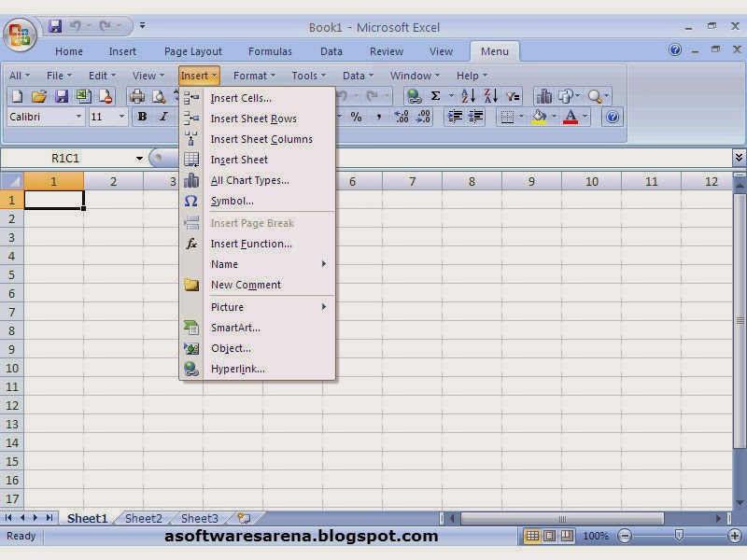Click the Fill Color paint bucket icon

tap(540, 117)
